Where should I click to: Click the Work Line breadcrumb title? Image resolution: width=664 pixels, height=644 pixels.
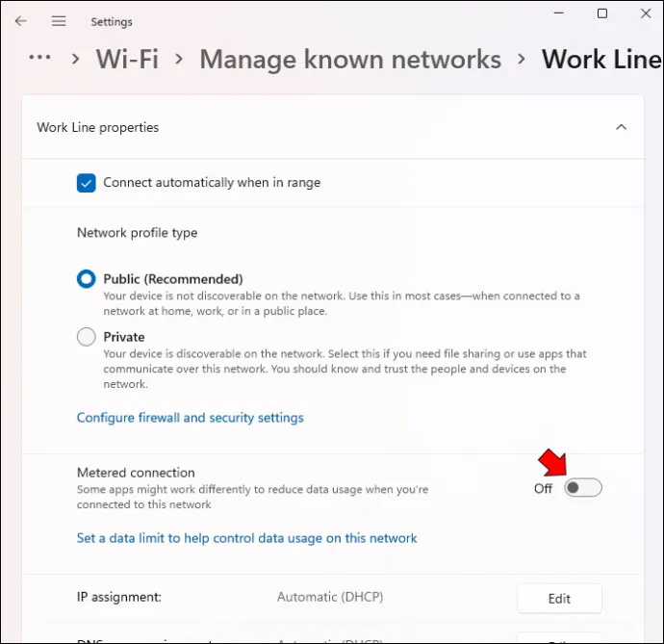pos(601,59)
